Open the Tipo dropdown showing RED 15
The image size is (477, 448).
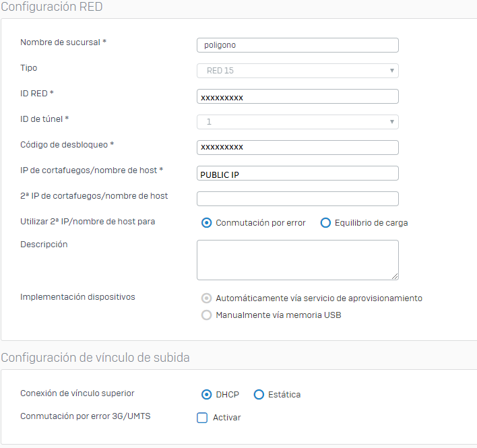298,71
